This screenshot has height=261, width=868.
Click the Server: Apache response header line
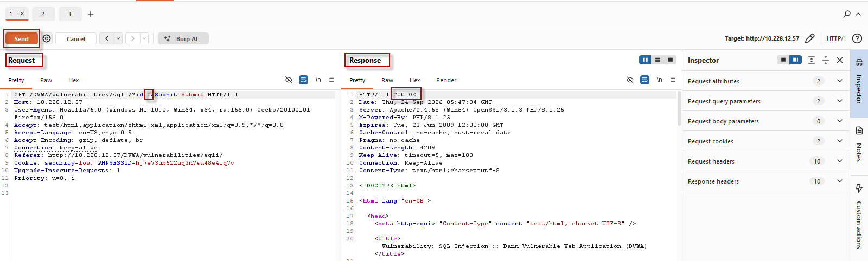462,109
